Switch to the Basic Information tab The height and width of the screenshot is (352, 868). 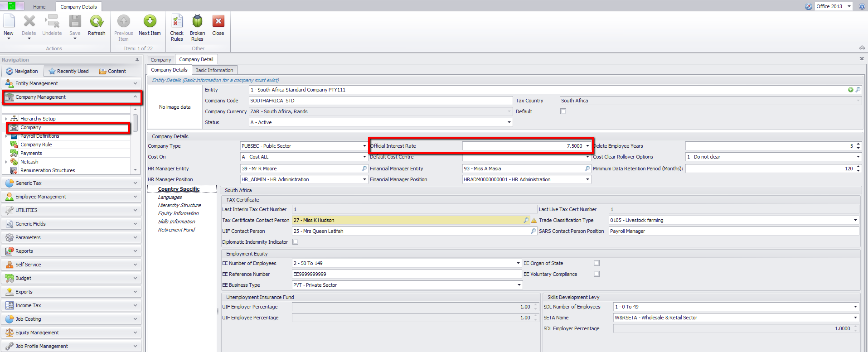[x=214, y=70]
